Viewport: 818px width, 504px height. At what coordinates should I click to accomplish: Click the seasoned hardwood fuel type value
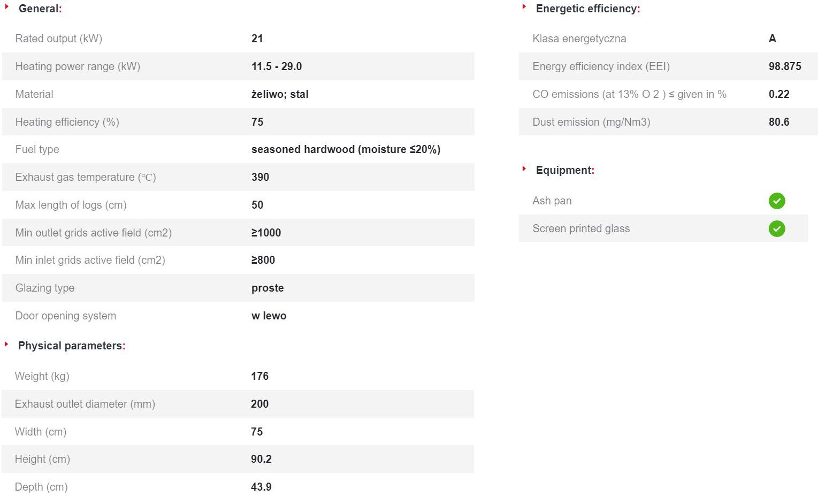click(346, 150)
